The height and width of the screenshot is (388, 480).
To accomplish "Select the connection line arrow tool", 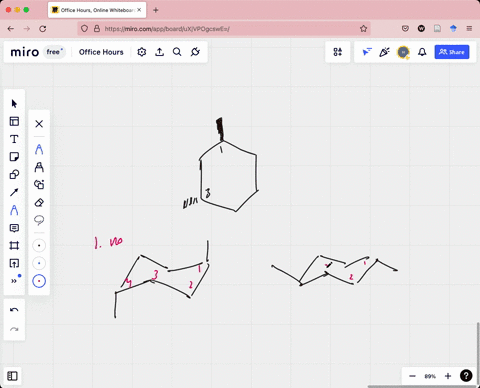I will pos(14,192).
